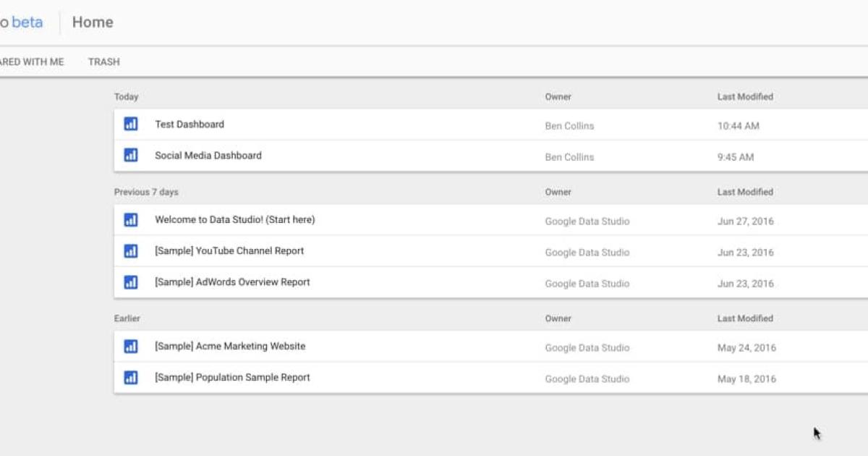Click the Data Studio beta logo

point(22,22)
